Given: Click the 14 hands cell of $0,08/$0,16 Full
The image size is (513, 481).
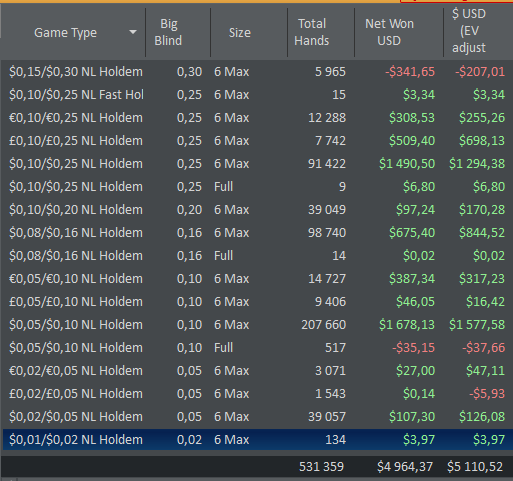Looking at the screenshot, I should [x=339, y=256].
